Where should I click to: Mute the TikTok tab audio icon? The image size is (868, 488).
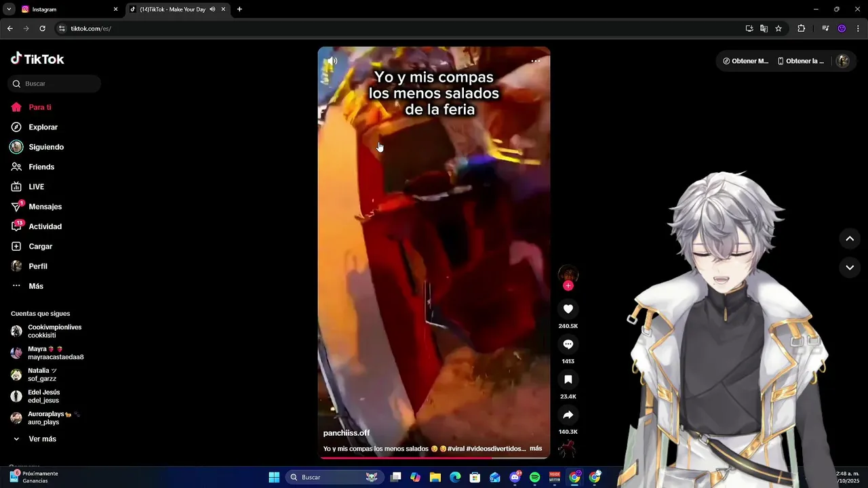point(212,9)
